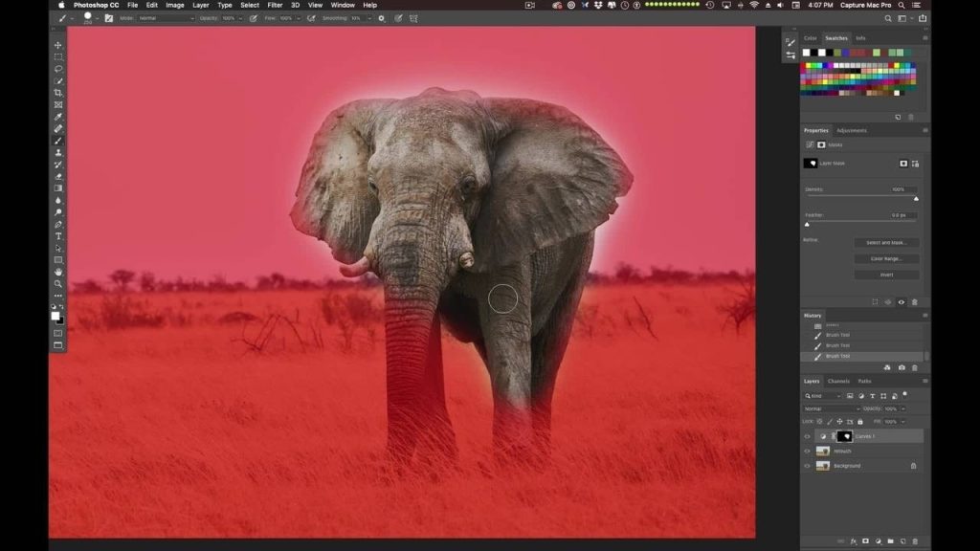Open the brush Mode dropdown
The width and height of the screenshot is (980, 551).
[x=166, y=18]
